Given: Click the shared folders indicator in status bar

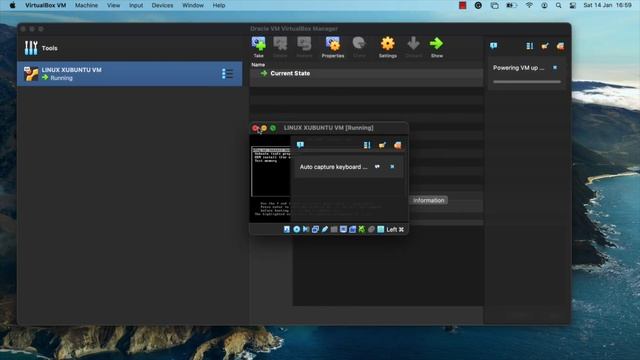Looking at the screenshot, I should 334,229.
